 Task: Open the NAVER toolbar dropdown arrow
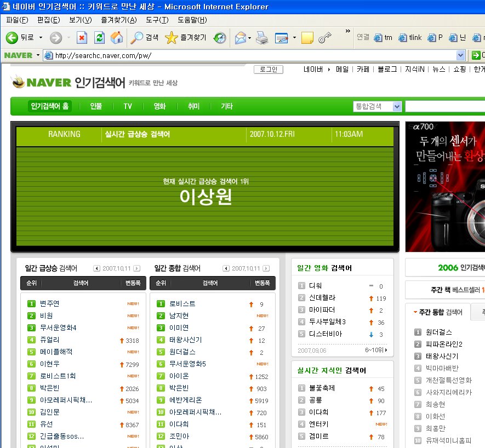coord(38,55)
